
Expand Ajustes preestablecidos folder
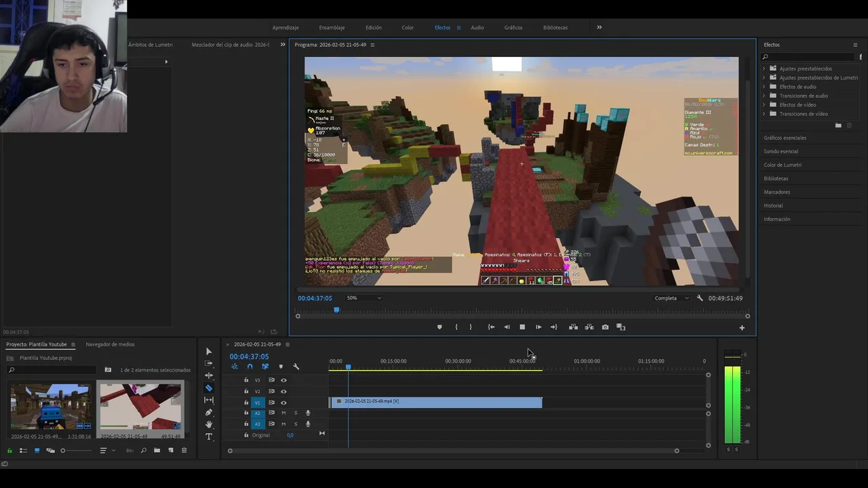tap(764, 68)
